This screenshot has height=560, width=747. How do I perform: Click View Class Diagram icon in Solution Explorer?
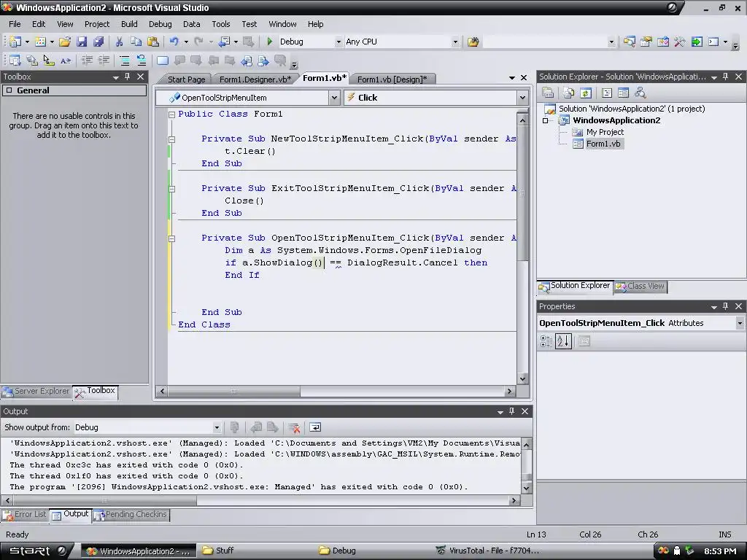(640, 93)
